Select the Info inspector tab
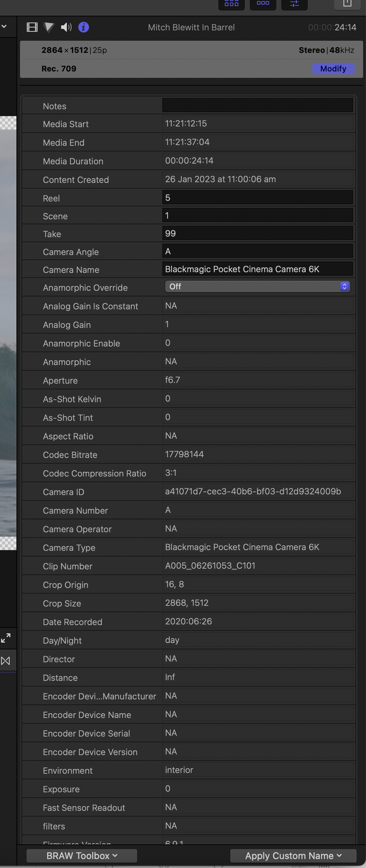This screenshot has height=868, width=366. coord(83,27)
